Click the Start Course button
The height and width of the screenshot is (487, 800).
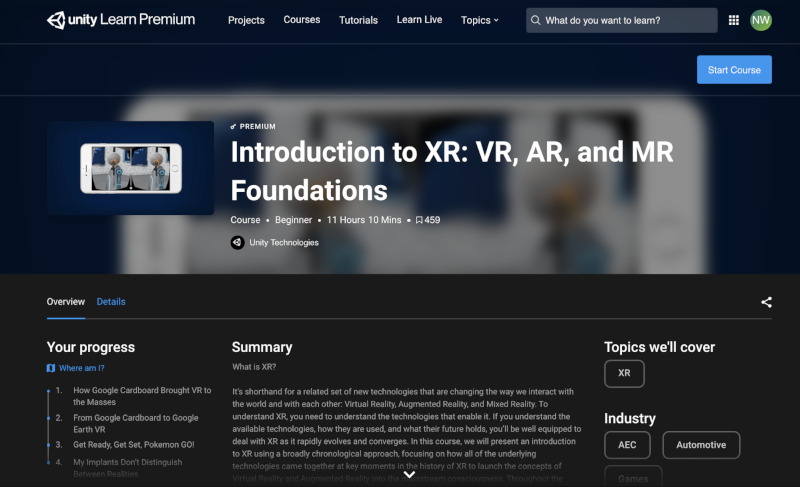point(734,70)
